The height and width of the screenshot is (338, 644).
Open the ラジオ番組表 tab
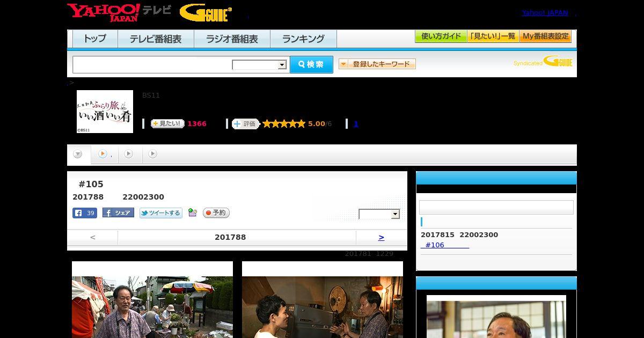[232, 39]
